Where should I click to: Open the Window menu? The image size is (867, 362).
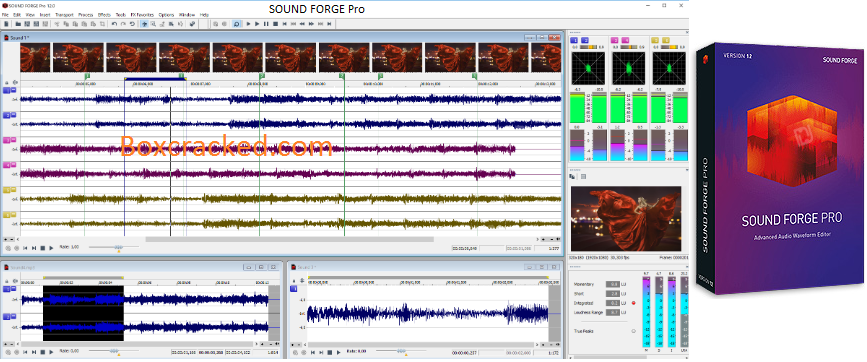pos(187,14)
